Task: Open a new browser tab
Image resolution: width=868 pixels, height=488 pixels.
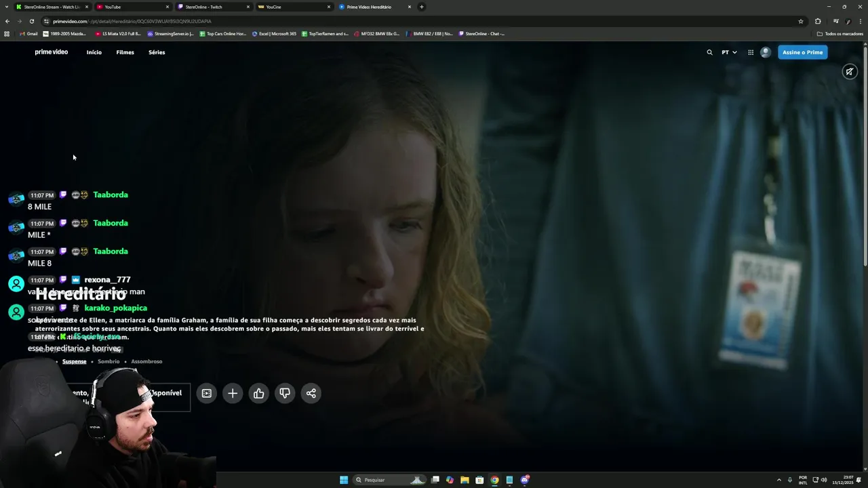Action: click(422, 7)
